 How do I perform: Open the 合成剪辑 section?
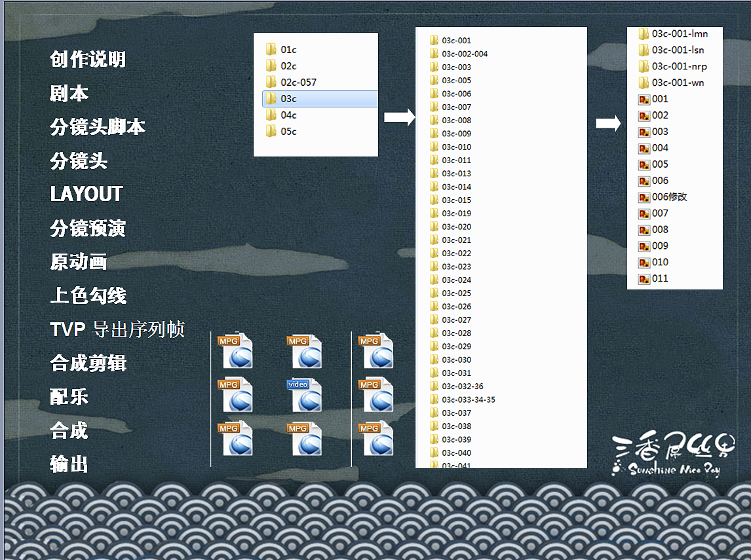[88, 363]
